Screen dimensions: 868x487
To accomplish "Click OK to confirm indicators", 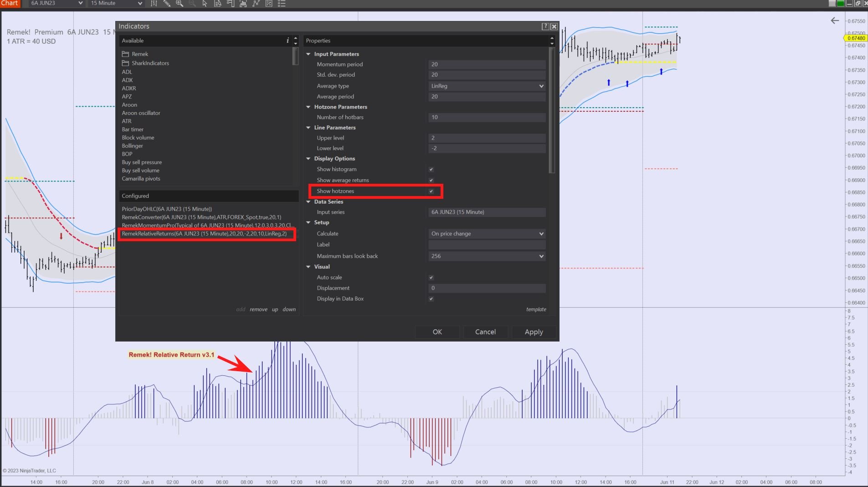I will (x=437, y=332).
